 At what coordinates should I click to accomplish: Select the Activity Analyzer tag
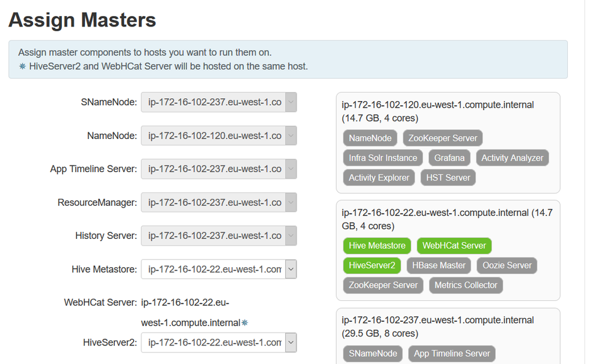tap(512, 158)
